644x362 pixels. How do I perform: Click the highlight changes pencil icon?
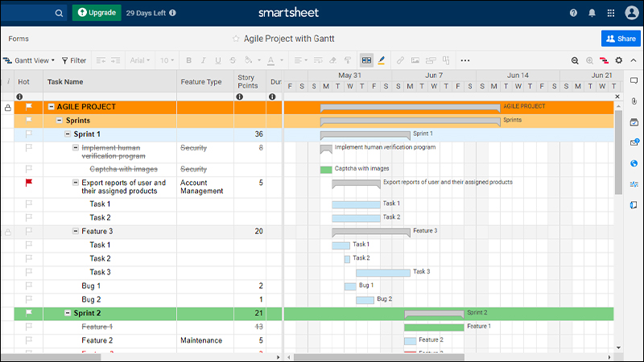tap(381, 60)
